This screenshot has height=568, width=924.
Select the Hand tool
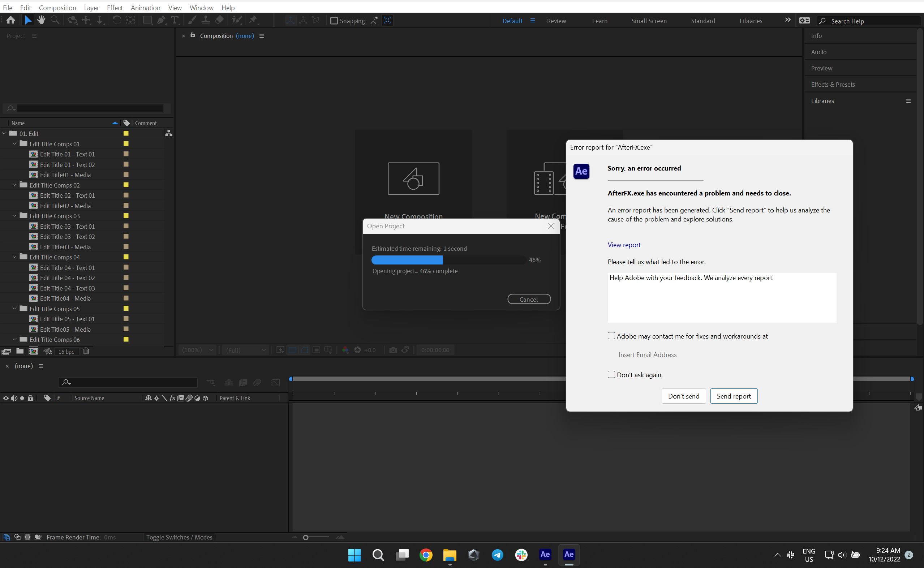click(x=41, y=20)
